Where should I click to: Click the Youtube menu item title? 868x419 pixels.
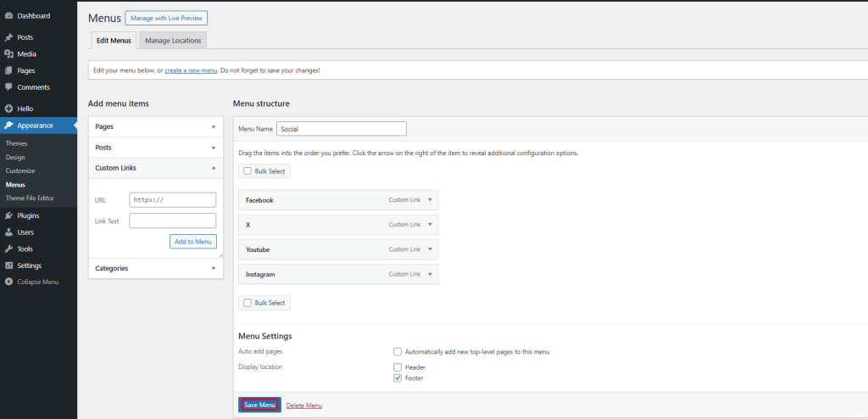coord(258,249)
